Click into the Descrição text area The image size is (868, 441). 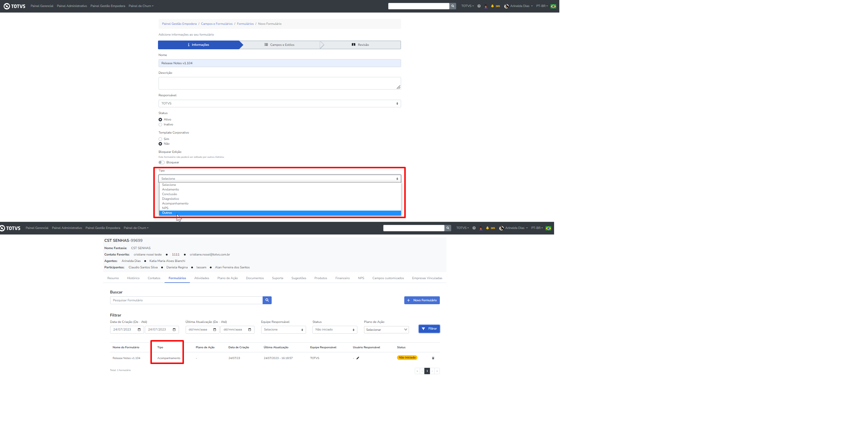point(279,83)
